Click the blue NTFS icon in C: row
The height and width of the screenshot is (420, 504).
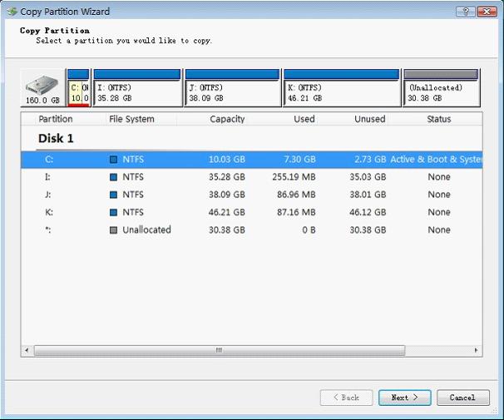114,159
